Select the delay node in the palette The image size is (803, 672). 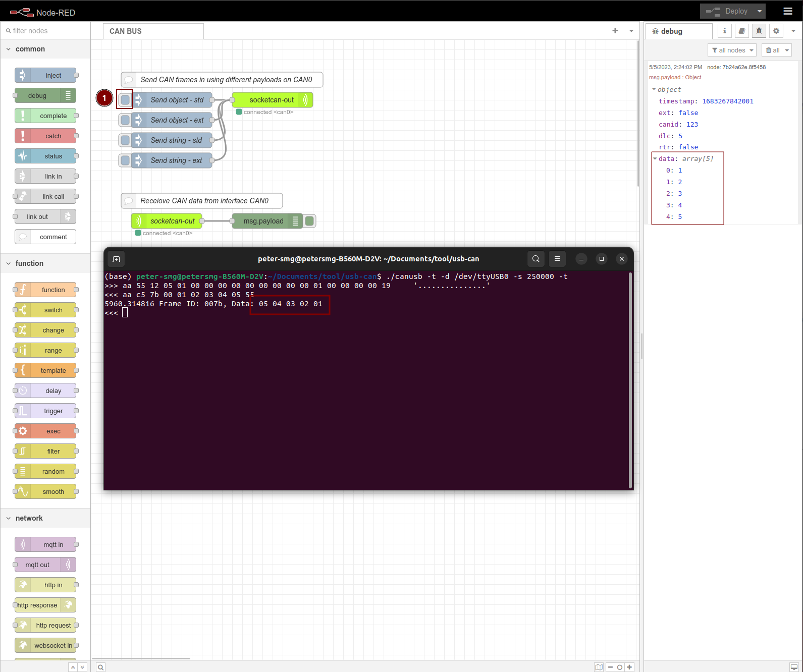tap(45, 390)
